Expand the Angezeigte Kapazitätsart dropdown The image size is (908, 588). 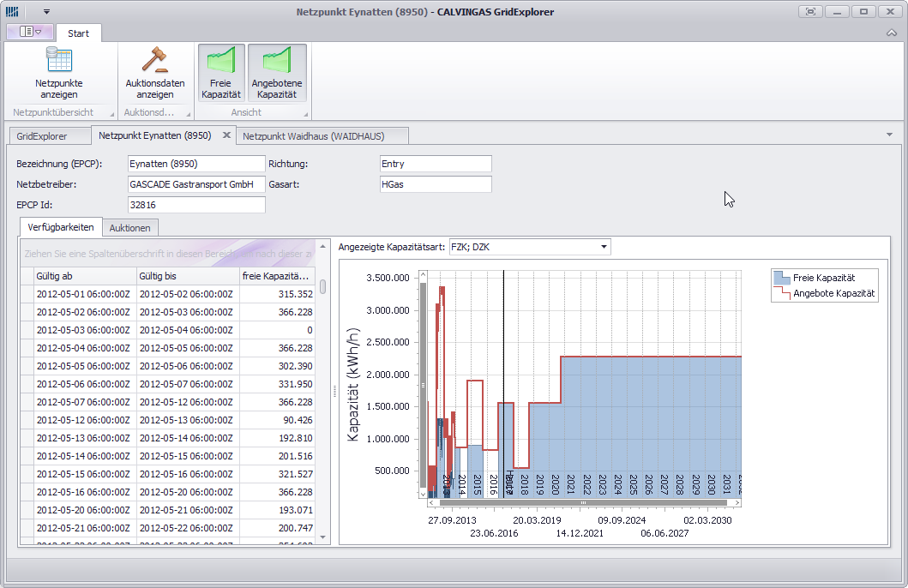pos(604,247)
